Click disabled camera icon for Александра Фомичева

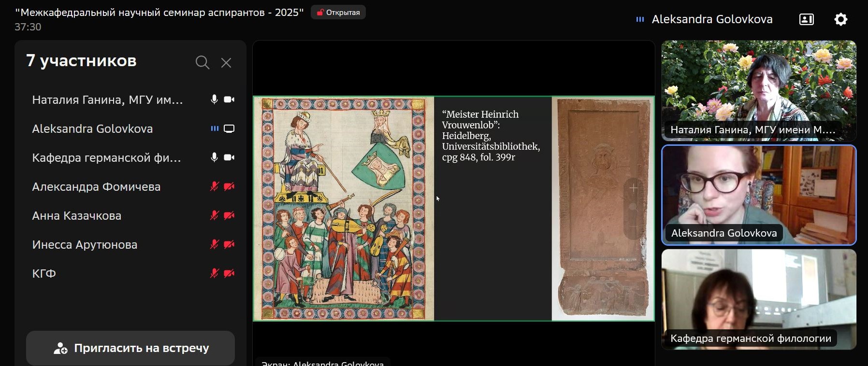pos(229,186)
